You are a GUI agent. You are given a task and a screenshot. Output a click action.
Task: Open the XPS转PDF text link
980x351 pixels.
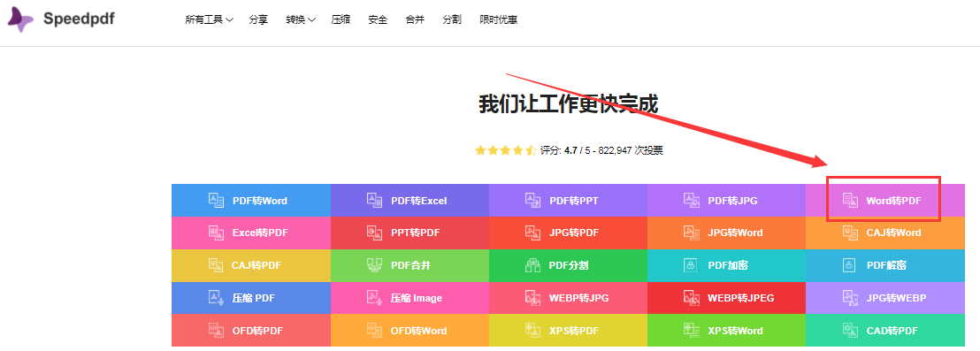pyautogui.click(x=574, y=331)
